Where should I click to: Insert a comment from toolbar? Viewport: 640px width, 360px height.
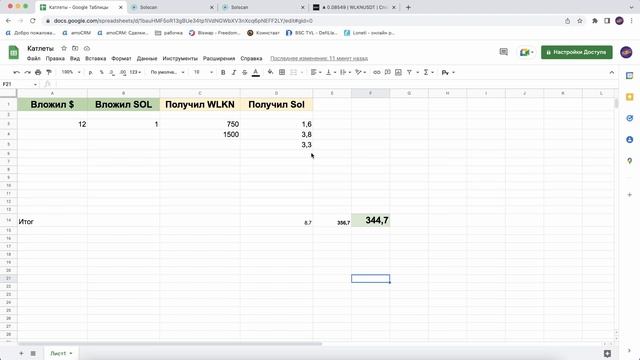(387, 72)
